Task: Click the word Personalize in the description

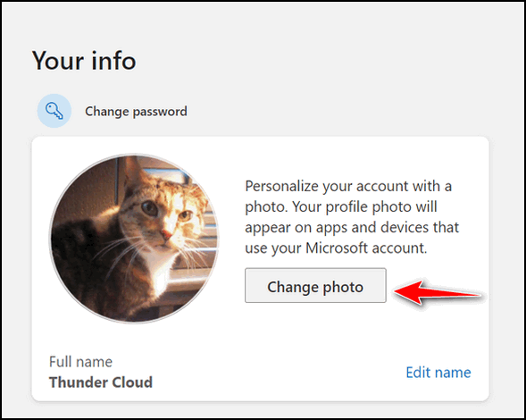Action: pos(281,187)
